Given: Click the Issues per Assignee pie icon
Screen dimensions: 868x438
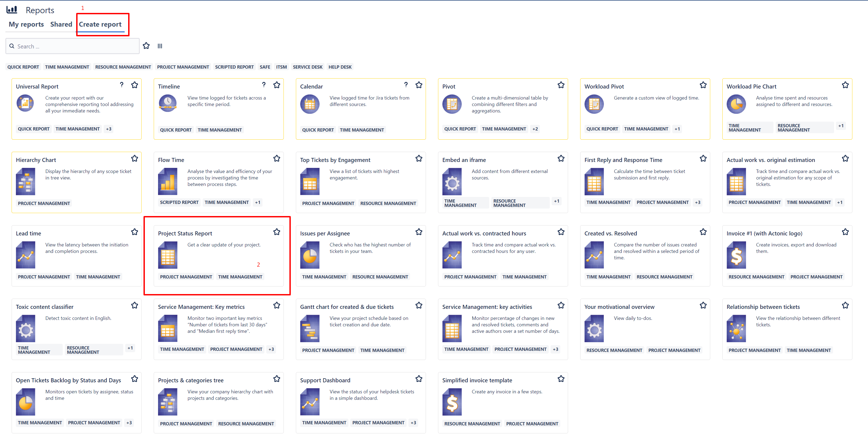Looking at the screenshot, I should point(310,255).
